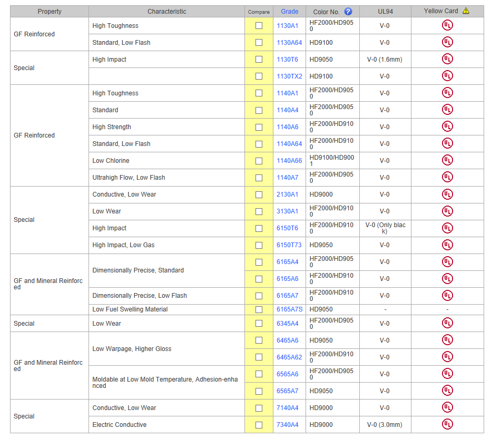Image resolution: width=501 pixels, height=448 pixels.
Task: Open grade 1130TX2 link
Action: 289,76
